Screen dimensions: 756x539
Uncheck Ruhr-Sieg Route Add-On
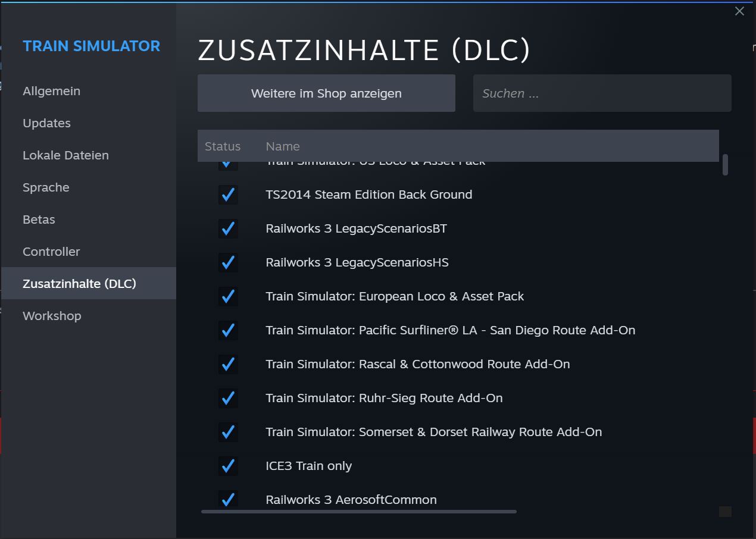pos(228,398)
